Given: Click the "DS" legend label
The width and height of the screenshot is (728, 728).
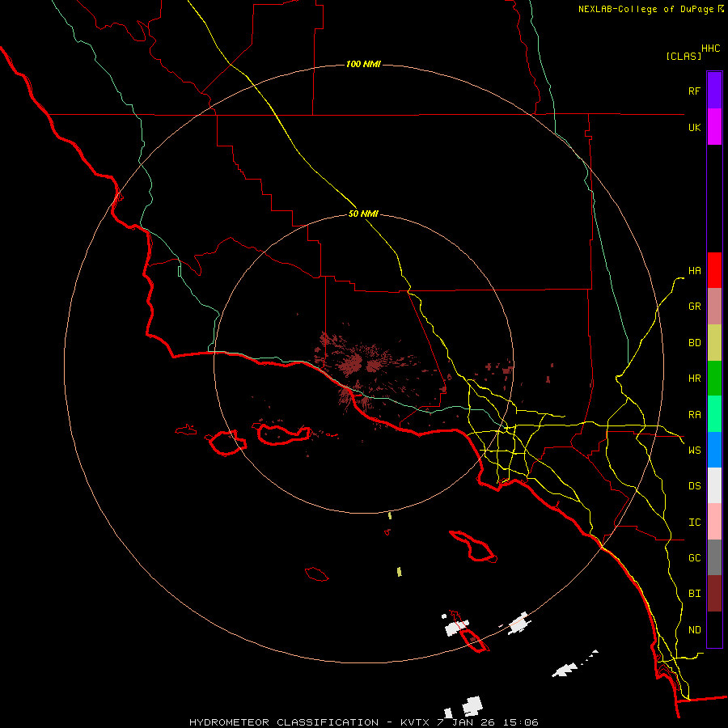Looking at the screenshot, I should (694, 485).
